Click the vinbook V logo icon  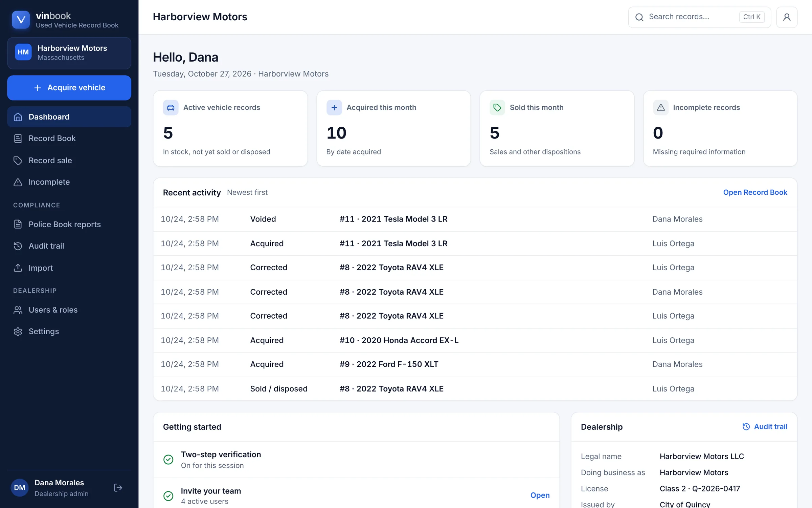[x=21, y=20]
